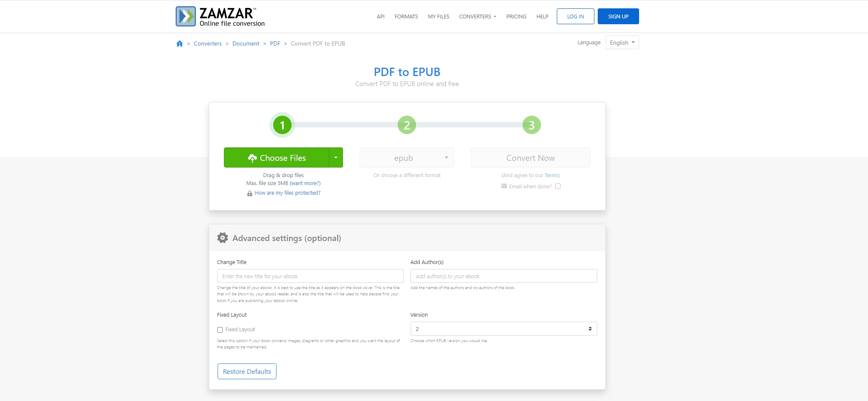
Task: Go to home via breadcrumb house icon
Action: 180,43
